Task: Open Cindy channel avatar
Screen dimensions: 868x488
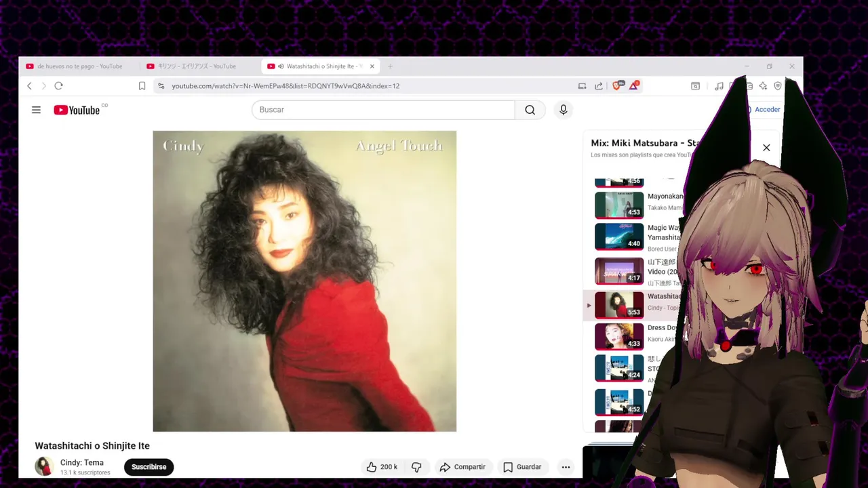Action: [44, 466]
